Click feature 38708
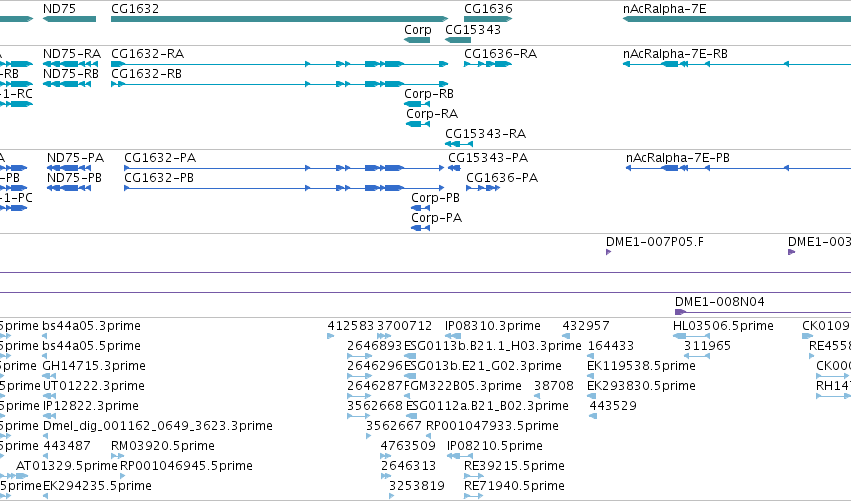 [537, 396]
